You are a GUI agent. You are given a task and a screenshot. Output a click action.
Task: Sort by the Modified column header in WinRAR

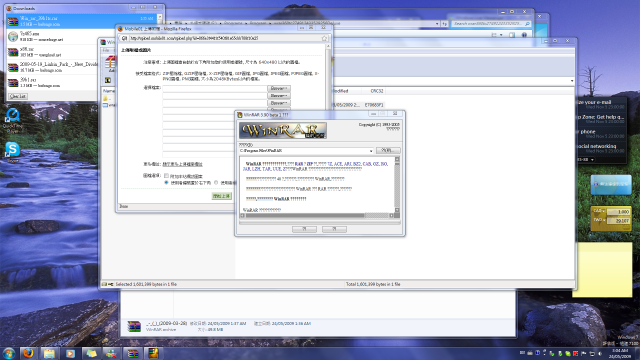[x=340, y=91]
